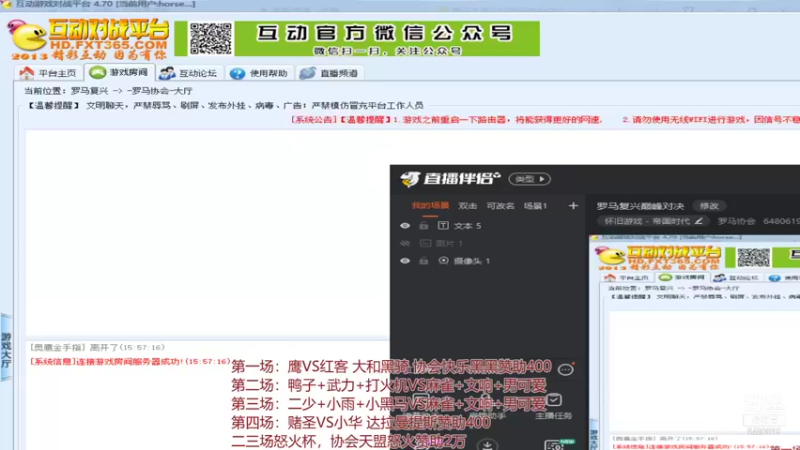This screenshot has width=800, height=450.
Task: Toggle the lock on 文本 5 source
Action: 423,226
